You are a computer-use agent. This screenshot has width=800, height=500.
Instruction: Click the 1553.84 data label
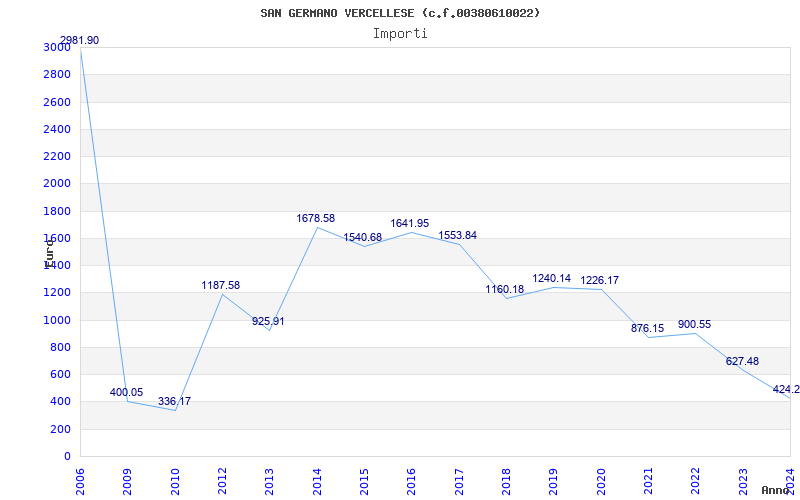click(458, 235)
